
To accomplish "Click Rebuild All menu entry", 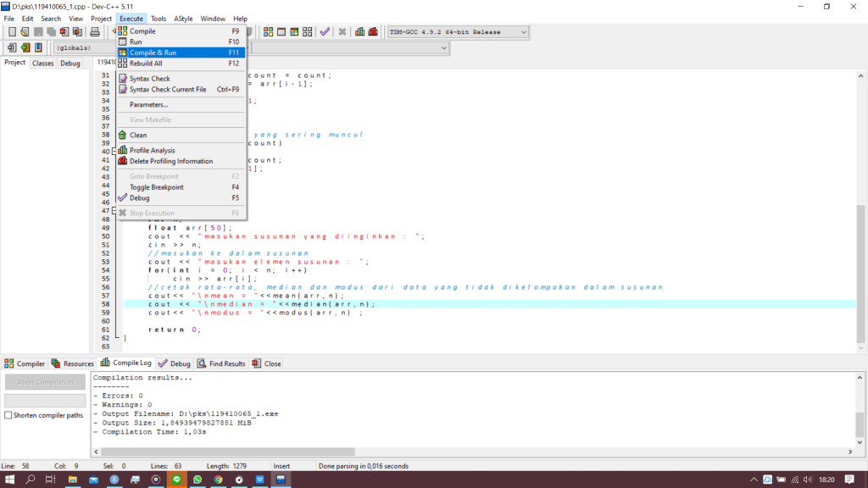I will click(146, 64).
